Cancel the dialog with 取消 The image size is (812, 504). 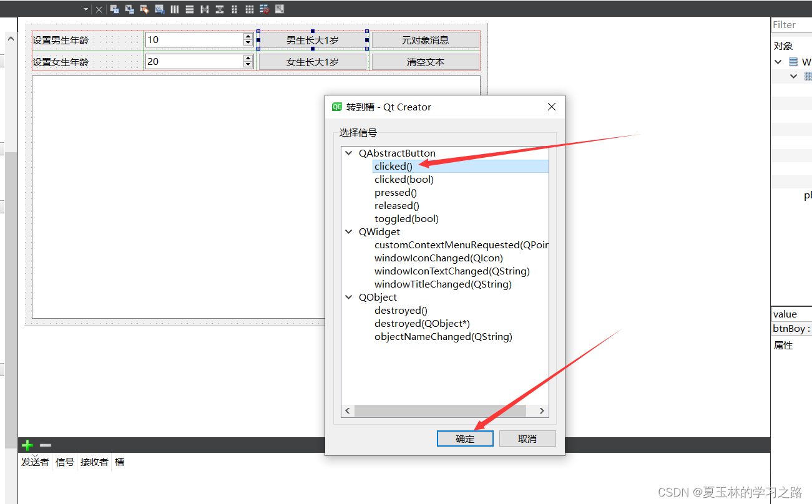pyautogui.click(x=527, y=439)
